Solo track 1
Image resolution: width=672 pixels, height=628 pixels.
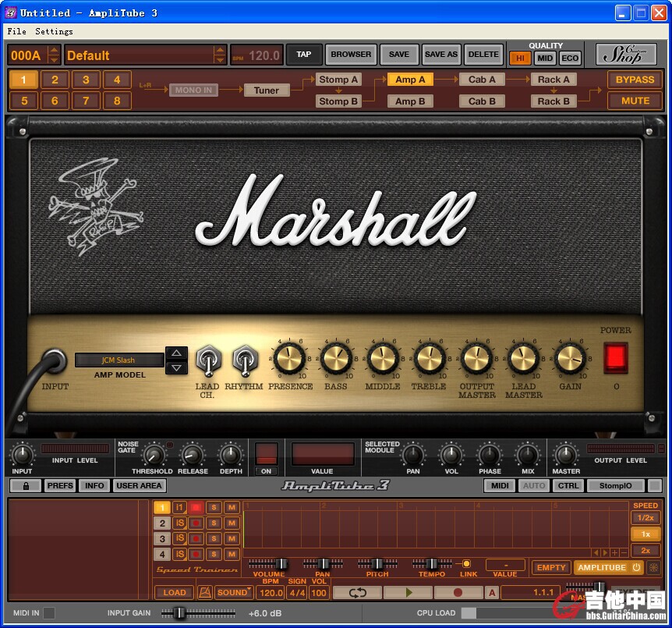click(x=214, y=507)
